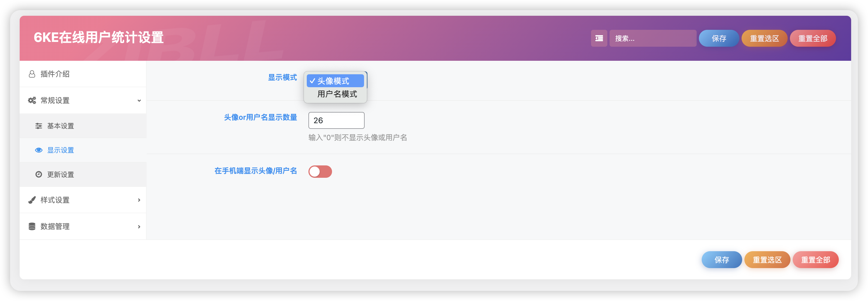This screenshot has height=301, width=868.
Task: Click the sliders icon next to 基本设置
Action: [x=39, y=126]
